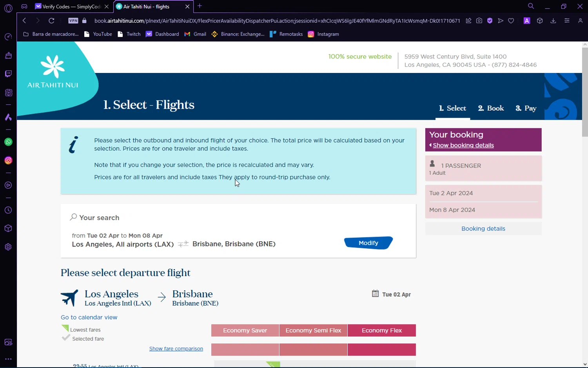Click the picture icon near sidebar bottom
This screenshot has width=588, height=368.
point(8,342)
